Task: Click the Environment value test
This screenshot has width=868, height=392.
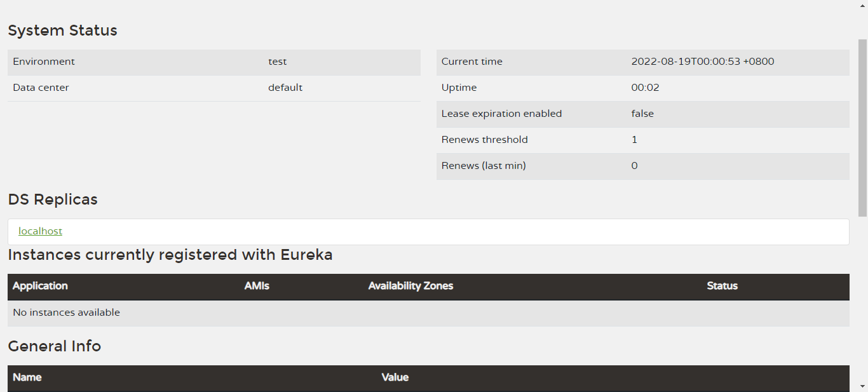Action: 277,62
